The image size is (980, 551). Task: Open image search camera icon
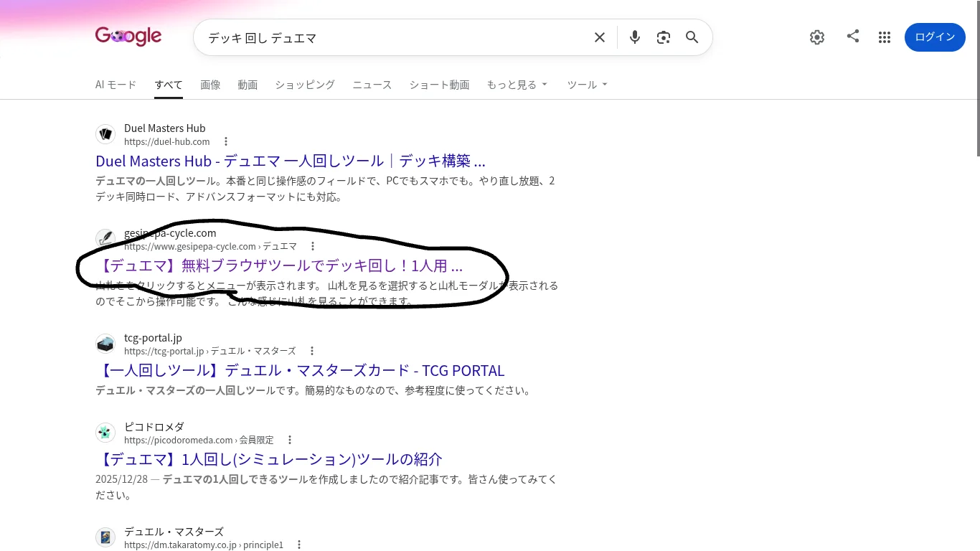click(664, 37)
